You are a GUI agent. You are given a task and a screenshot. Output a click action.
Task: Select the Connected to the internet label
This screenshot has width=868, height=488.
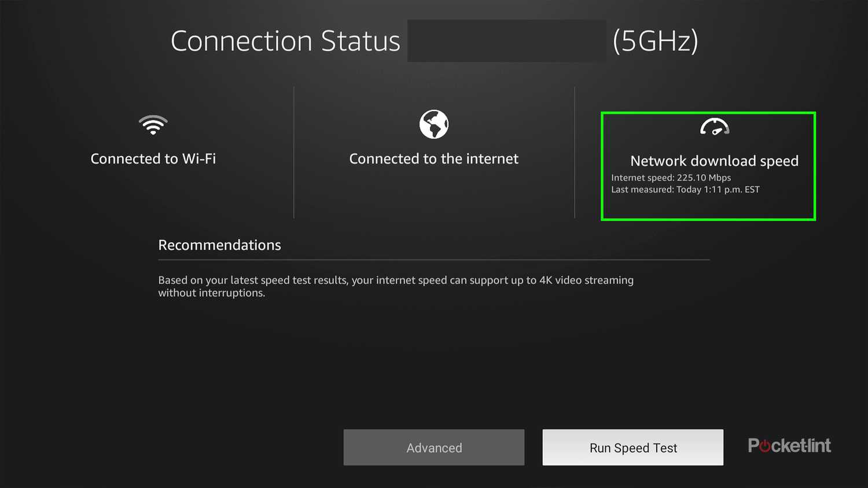coord(433,158)
